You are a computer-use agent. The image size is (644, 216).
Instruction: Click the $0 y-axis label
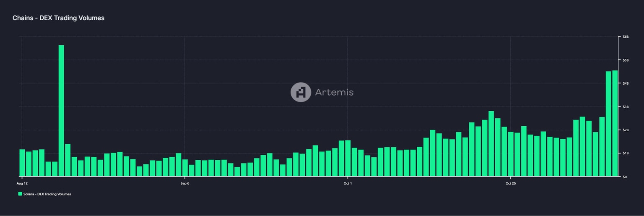(x=625, y=177)
